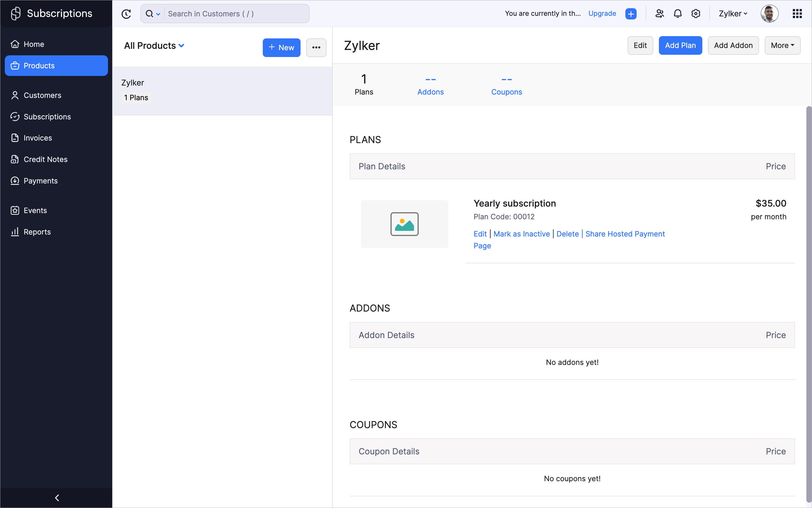Image resolution: width=812 pixels, height=508 pixels.
Task: Click the plan image placeholder thumbnail
Action: (404, 224)
